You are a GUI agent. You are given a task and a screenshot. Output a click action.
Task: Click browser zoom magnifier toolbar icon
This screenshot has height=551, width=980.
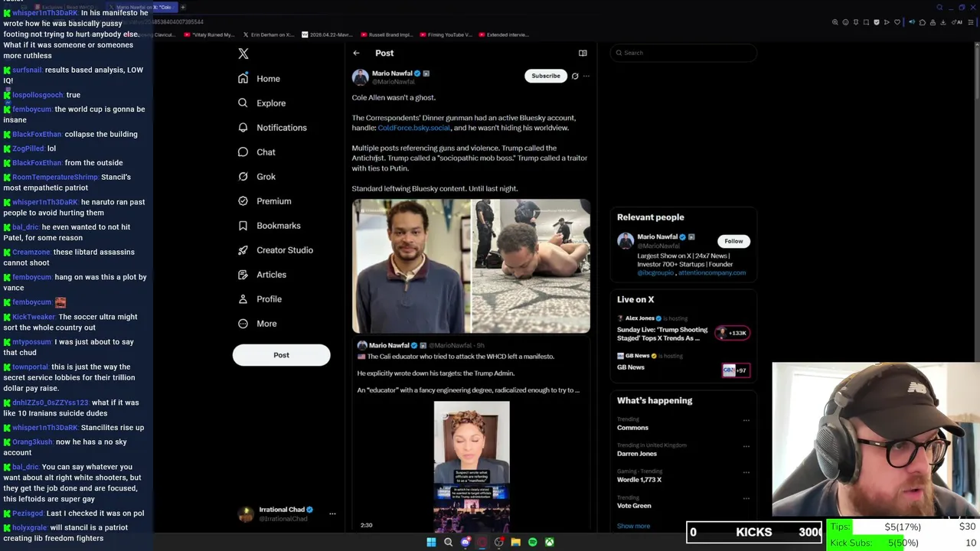[x=835, y=22]
